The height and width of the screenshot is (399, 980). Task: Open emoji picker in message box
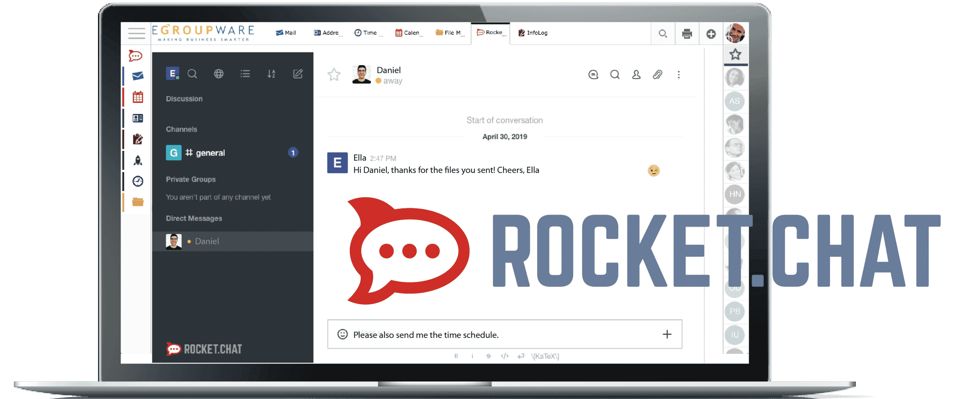point(342,334)
